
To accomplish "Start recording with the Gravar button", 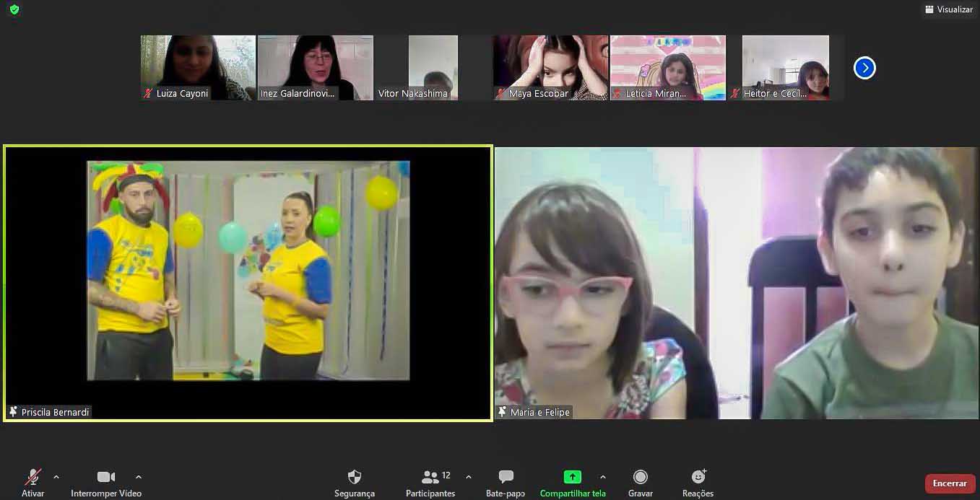I will point(640,483).
